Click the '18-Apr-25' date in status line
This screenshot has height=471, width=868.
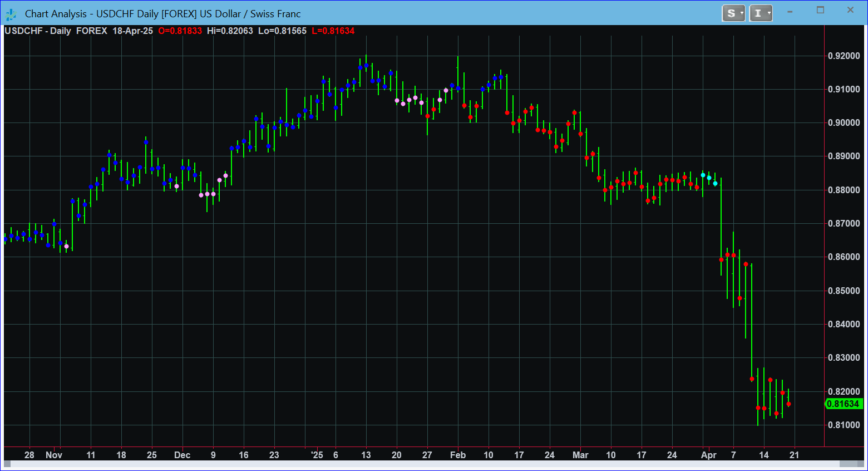(132, 31)
